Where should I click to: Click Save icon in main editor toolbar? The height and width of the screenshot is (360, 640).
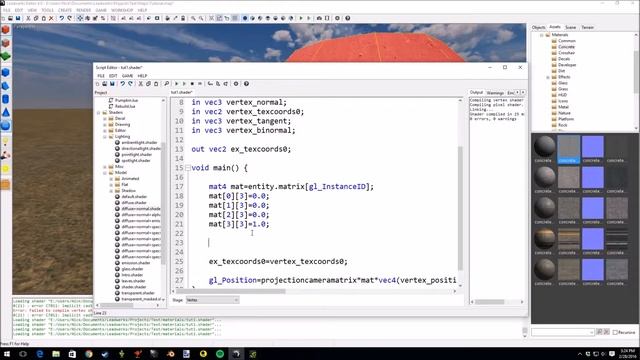click(x=18, y=18)
